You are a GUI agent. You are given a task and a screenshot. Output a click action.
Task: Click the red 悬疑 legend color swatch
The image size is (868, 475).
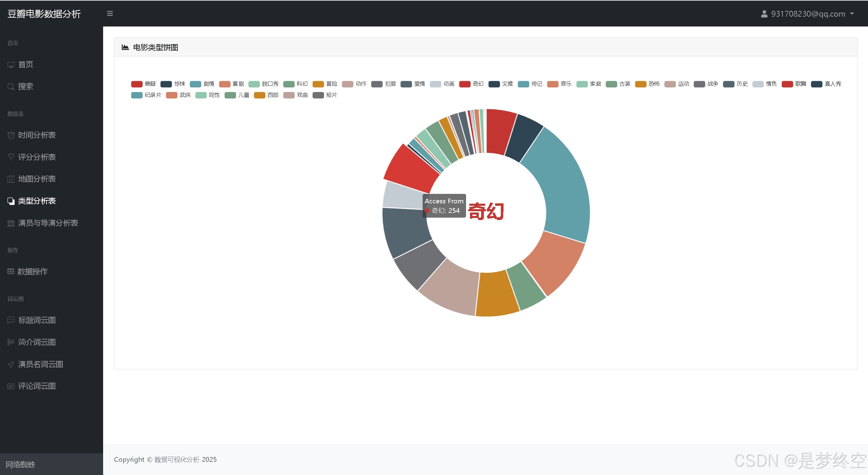click(x=137, y=84)
